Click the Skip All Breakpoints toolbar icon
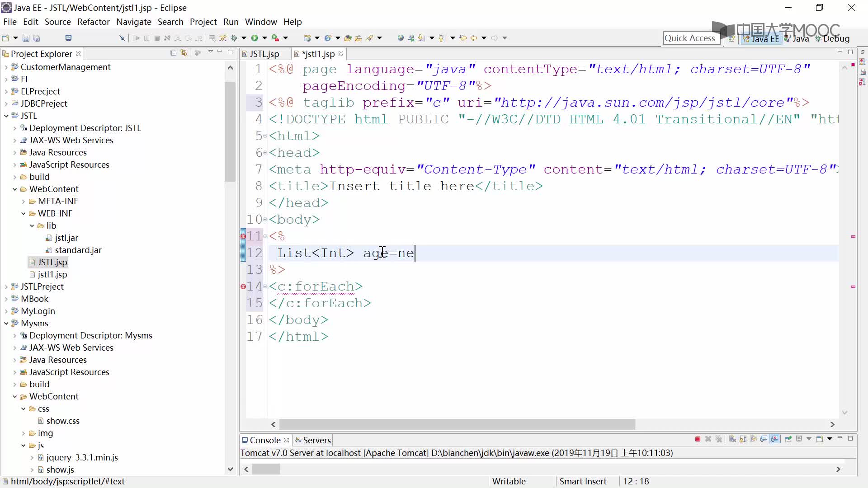Viewport: 868px width, 488px height. 122,38
